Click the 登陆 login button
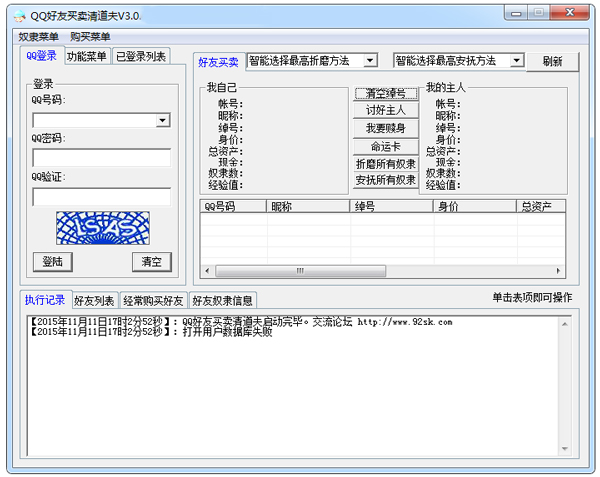Screen dimensions: 600x477 53,261
